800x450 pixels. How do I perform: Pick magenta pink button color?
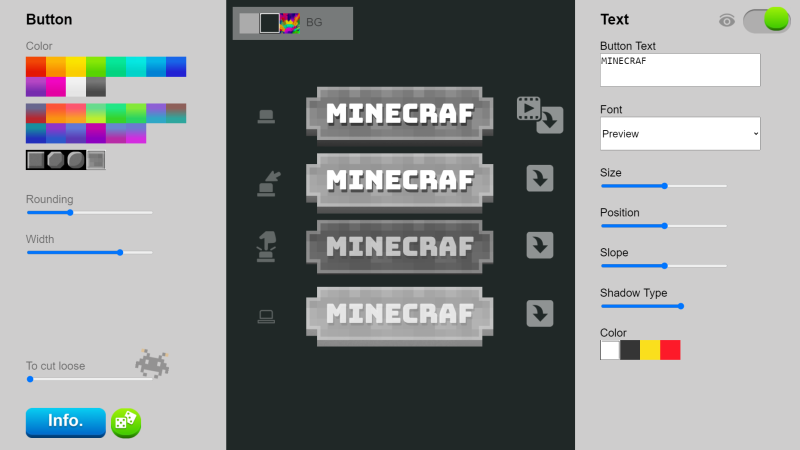point(56,87)
